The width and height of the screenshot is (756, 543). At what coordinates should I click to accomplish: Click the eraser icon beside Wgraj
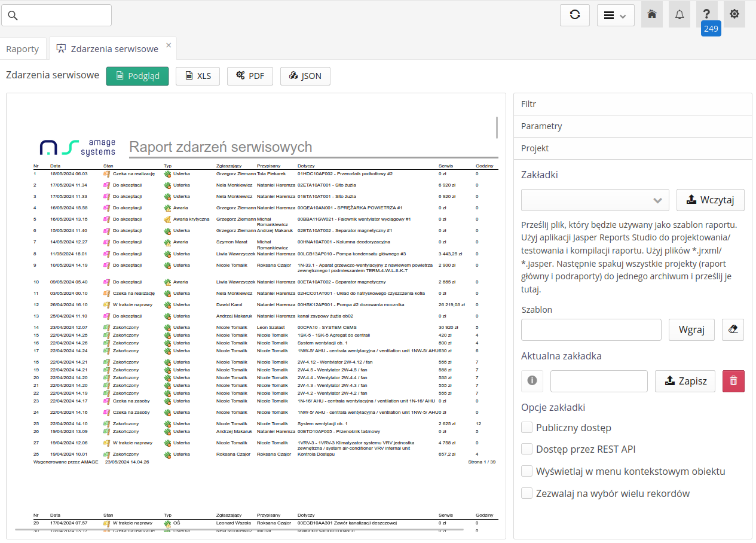tap(733, 330)
